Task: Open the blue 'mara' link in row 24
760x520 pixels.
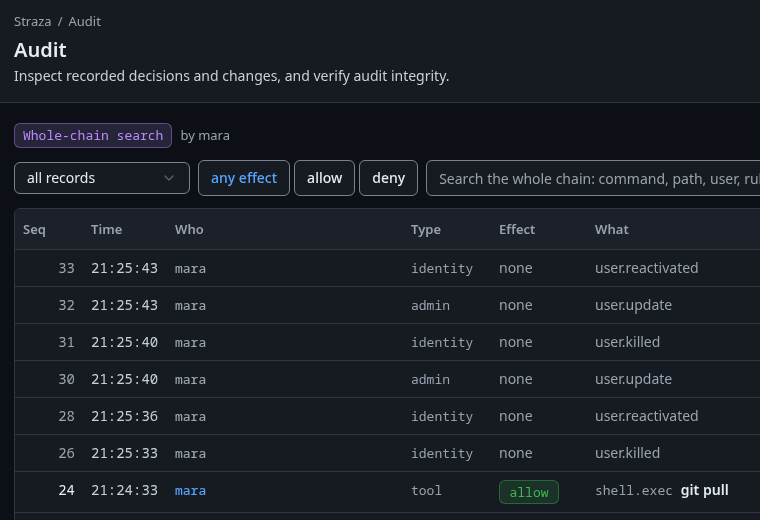Action: [x=190, y=490]
